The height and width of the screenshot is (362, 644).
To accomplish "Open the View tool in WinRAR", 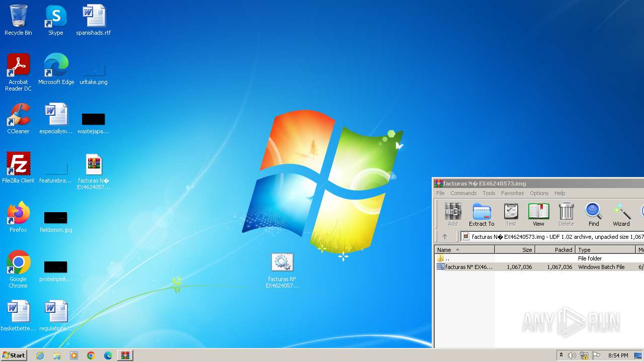I will tap(538, 214).
